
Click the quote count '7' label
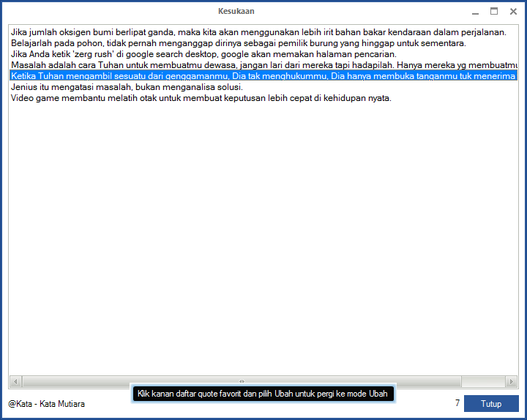pos(457,403)
